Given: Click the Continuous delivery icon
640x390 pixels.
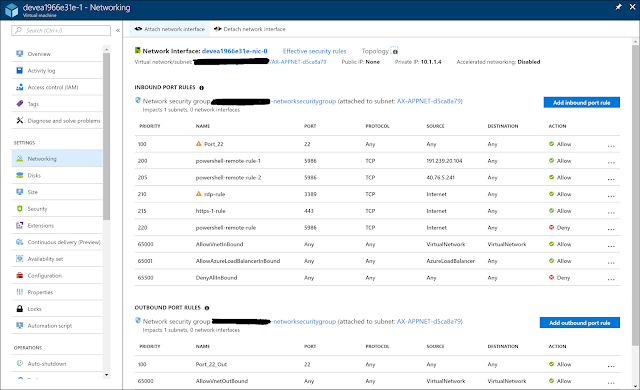Looking at the screenshot, I should tap(20, 242).
